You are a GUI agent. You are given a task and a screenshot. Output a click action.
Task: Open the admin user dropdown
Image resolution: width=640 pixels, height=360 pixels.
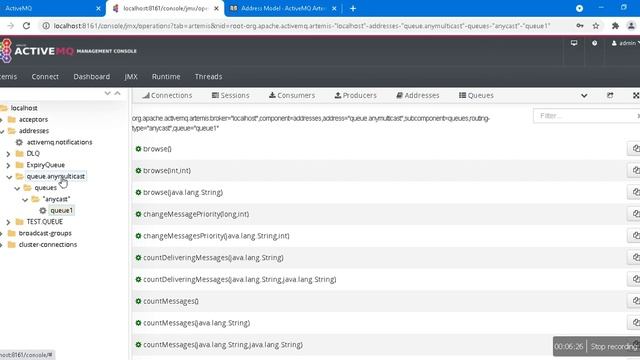(625, 43)
